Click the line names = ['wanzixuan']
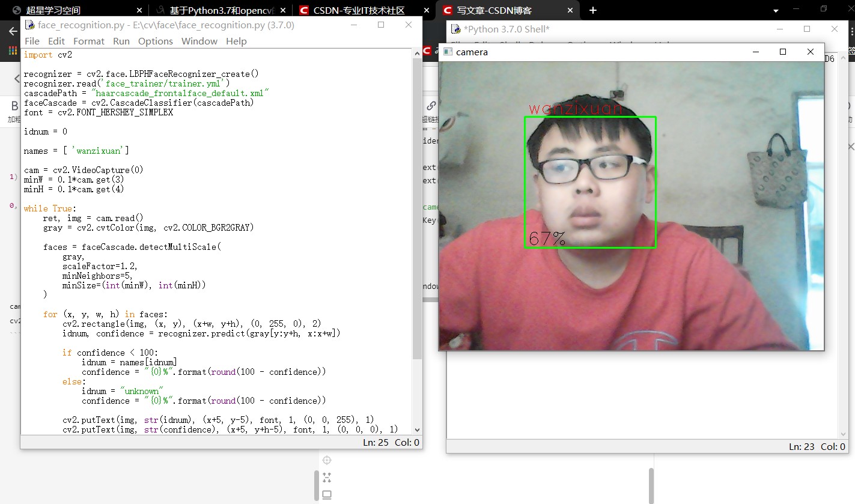855x504 pixels. [x=76, y=151]
